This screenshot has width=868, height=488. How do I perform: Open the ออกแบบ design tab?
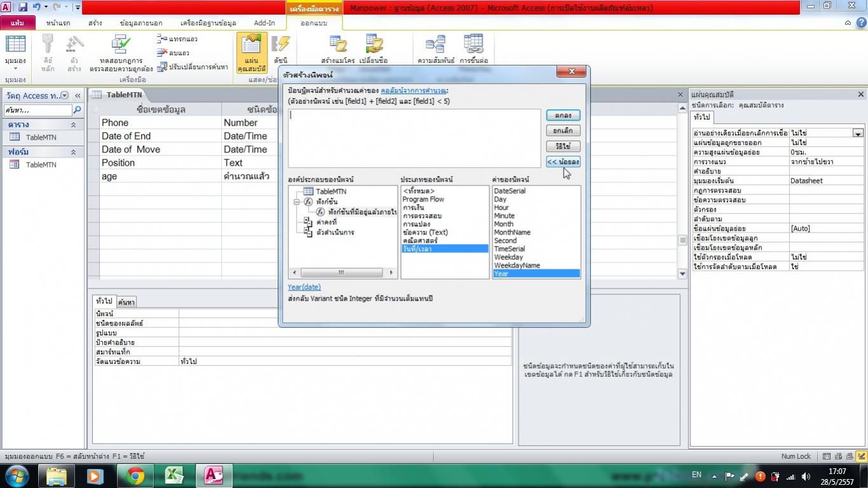[314, 23]
